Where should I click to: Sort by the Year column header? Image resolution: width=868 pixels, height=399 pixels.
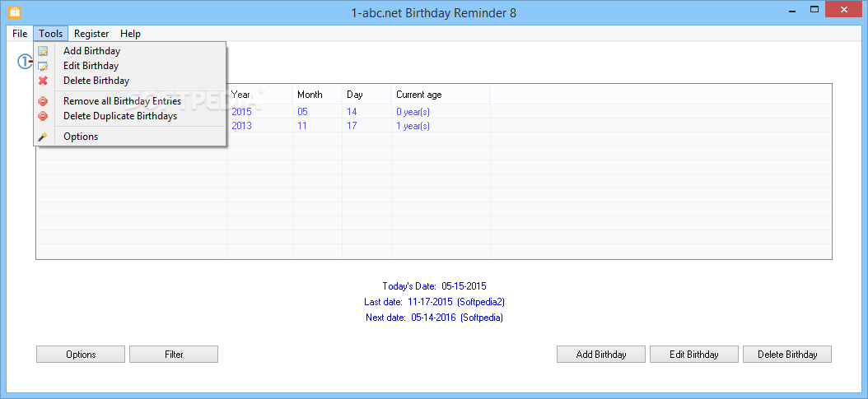(259, 95)
